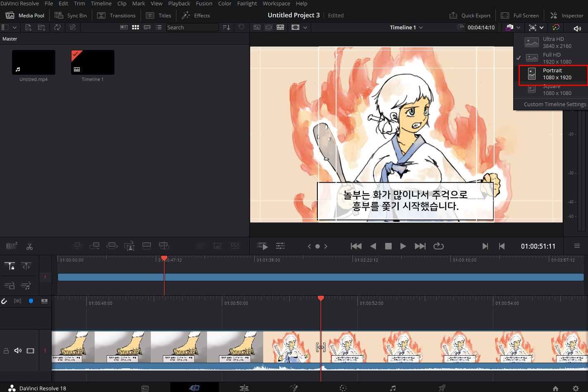Screen dimensions: 588x392
Task: Open the Fairlight page music note icon
Action: 393,388
